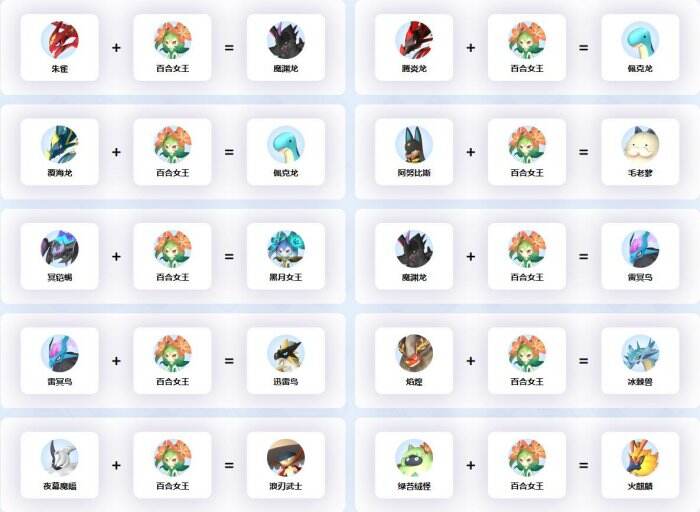Click the 毛老爹 result card
Screen dimensions: 700x512
coord(640,152)
